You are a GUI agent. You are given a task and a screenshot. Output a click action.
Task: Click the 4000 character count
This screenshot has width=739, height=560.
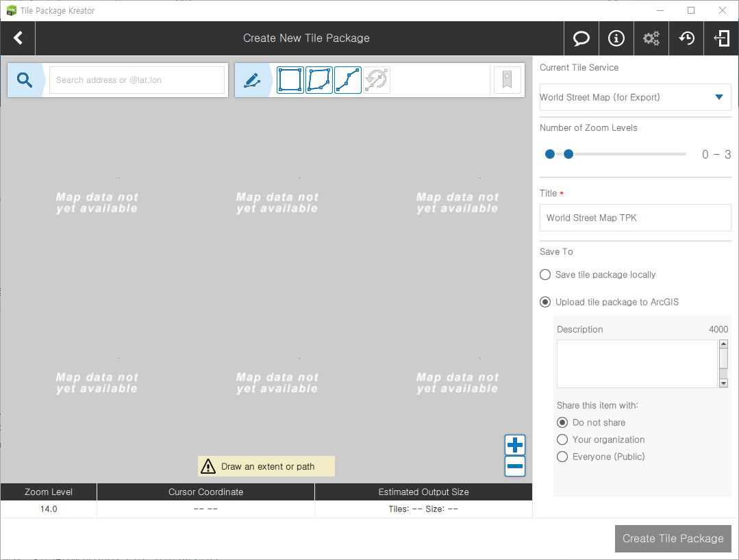click(x=718, y=330)
